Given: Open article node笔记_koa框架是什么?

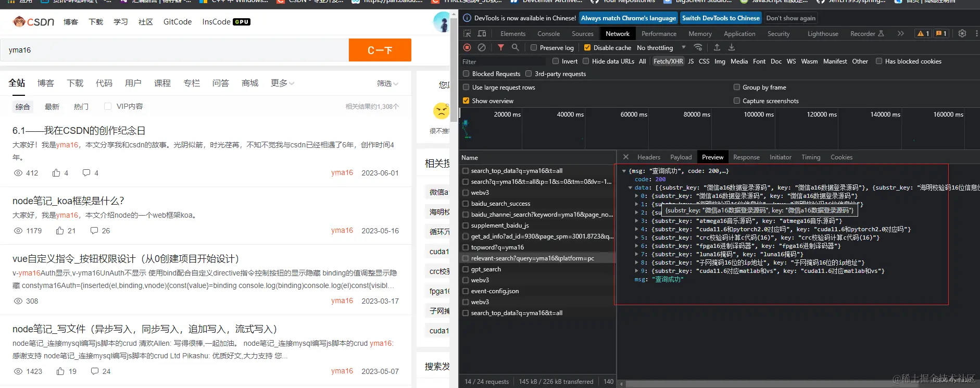Looking at the screenshot, I should tap(68, 201).
